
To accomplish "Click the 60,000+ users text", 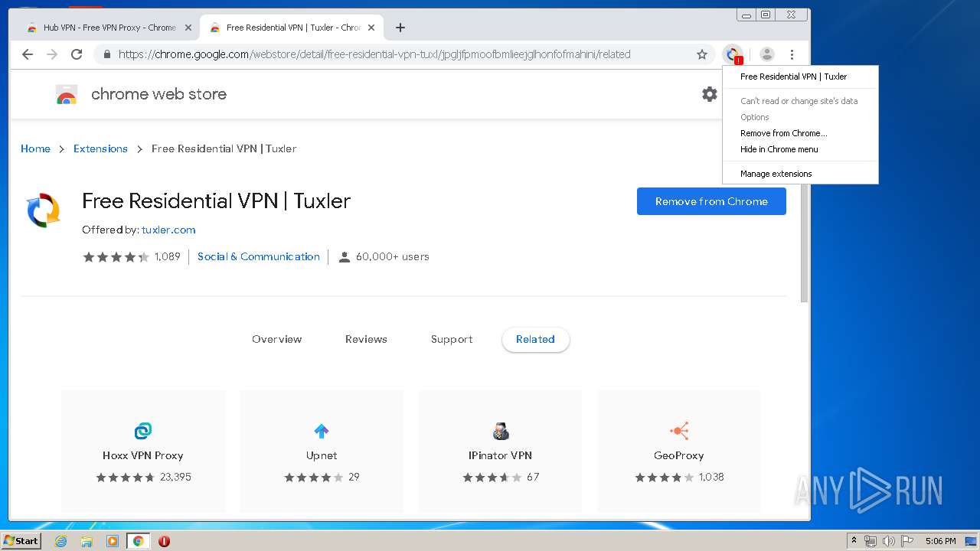I will tap(393, 256).
